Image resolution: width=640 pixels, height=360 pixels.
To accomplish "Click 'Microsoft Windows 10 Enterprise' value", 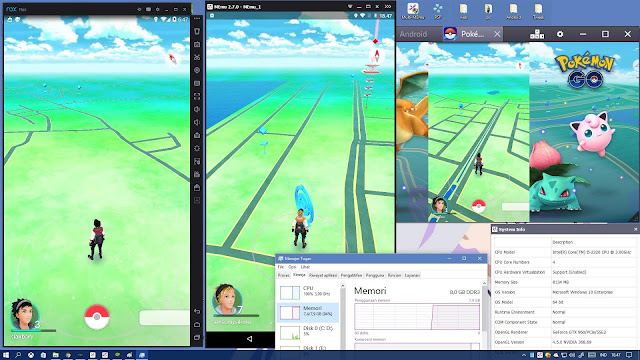I will 582,292.
